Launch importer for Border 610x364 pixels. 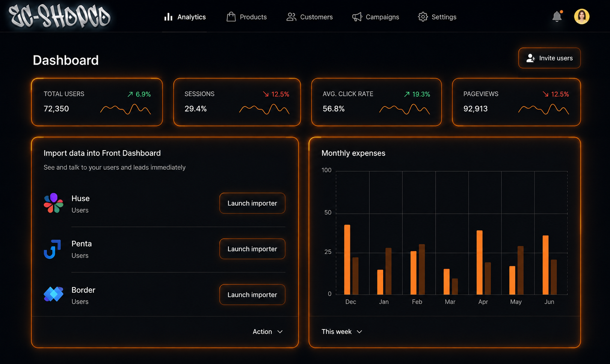pos(252,295)
